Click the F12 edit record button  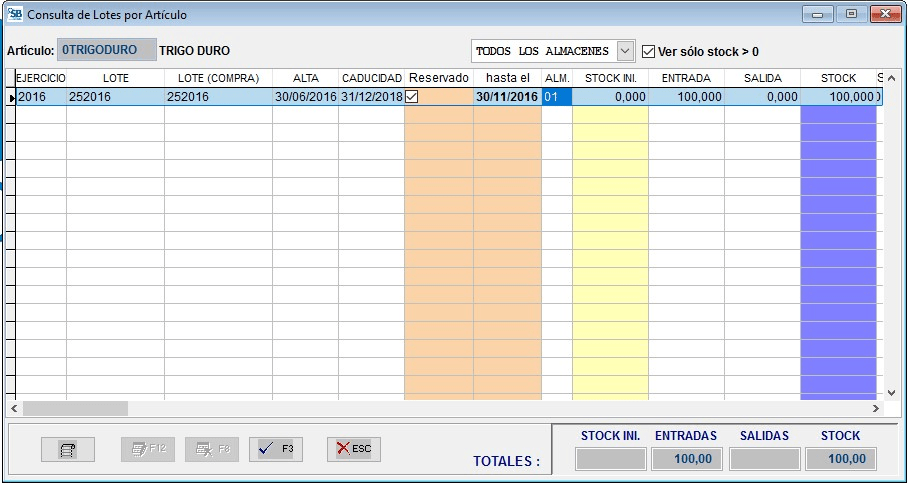pyautogui.click(x=147, y=450)
